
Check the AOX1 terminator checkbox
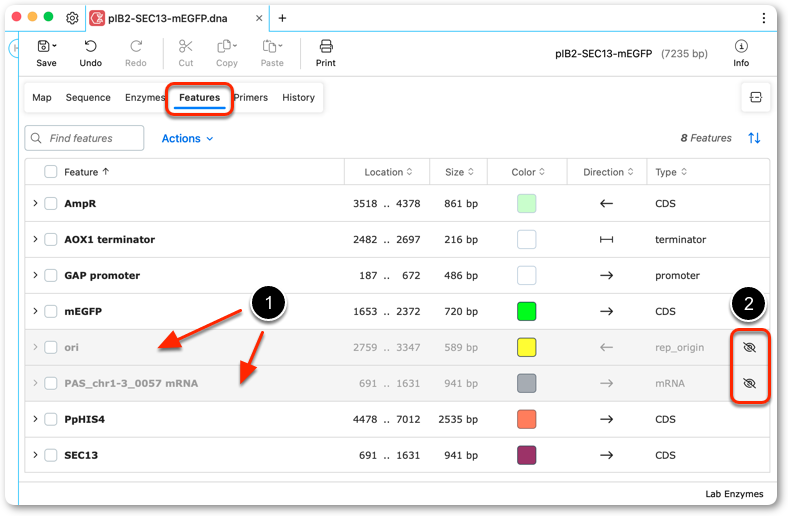tap(51, 240)
